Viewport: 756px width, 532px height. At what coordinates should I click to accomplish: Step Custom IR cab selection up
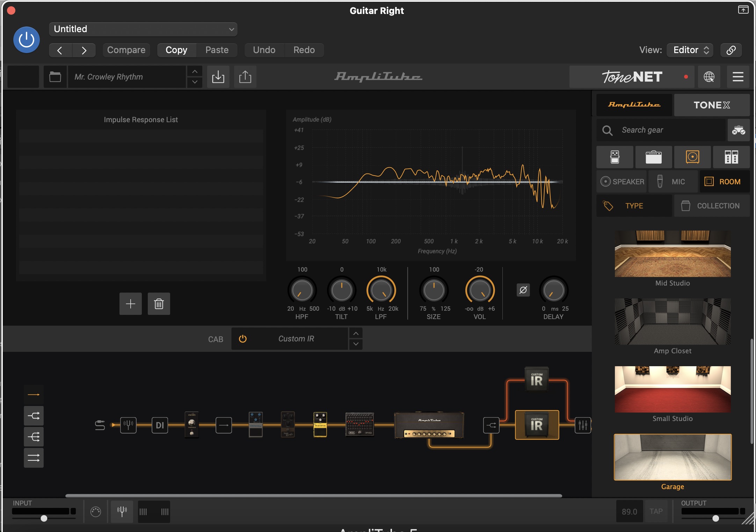356,333
